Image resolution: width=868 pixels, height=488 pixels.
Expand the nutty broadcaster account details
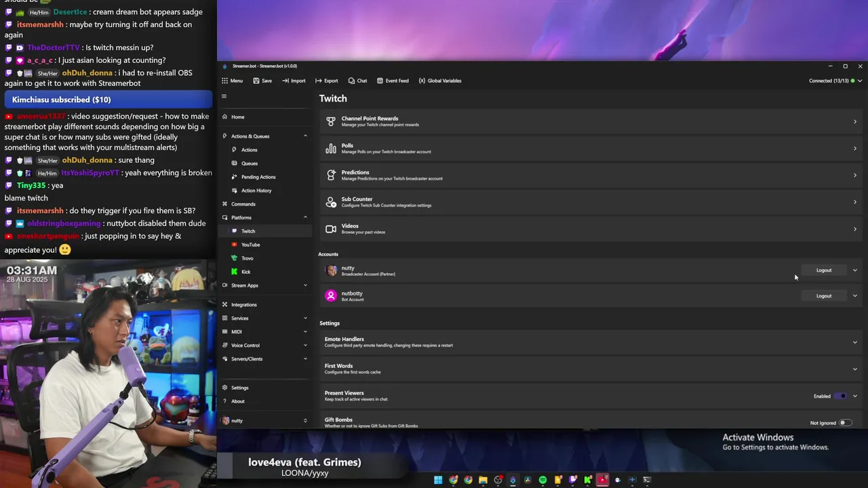pos(855,270)
